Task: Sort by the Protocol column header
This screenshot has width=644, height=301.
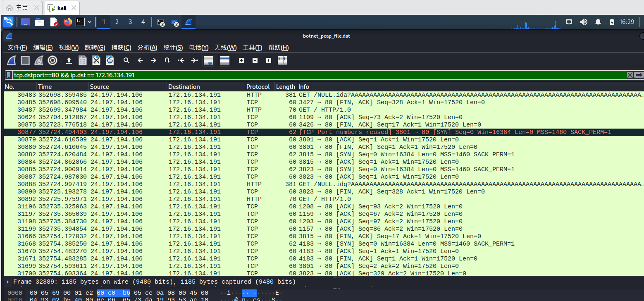Action: pos(260,87)
